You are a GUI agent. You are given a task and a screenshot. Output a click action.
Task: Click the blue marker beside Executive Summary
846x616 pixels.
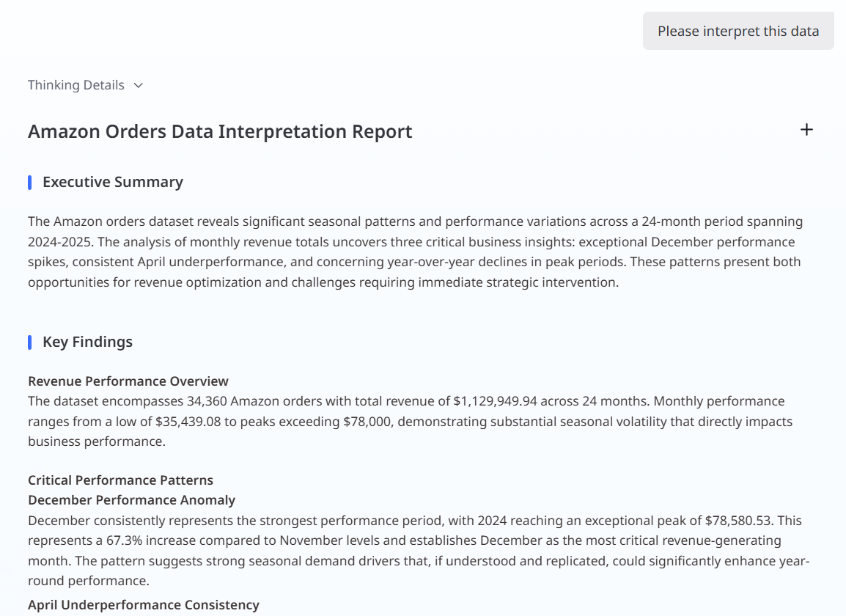coord(30,183)
